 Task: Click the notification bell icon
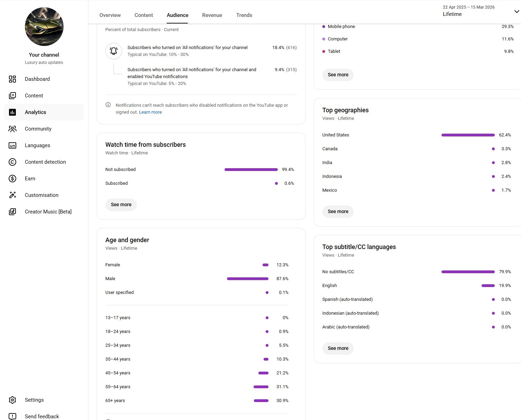tap(114, 51)
